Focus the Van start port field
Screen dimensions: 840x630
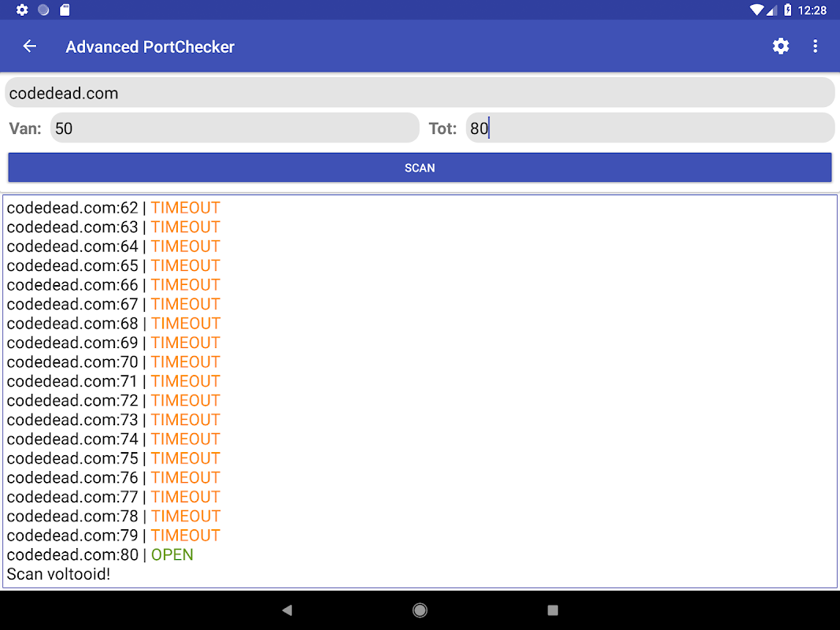(235, 128)
